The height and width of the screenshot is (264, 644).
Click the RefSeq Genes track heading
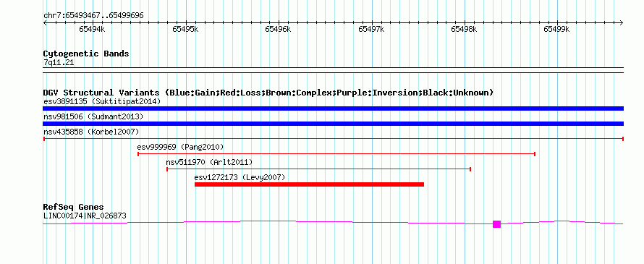[73, 207]
